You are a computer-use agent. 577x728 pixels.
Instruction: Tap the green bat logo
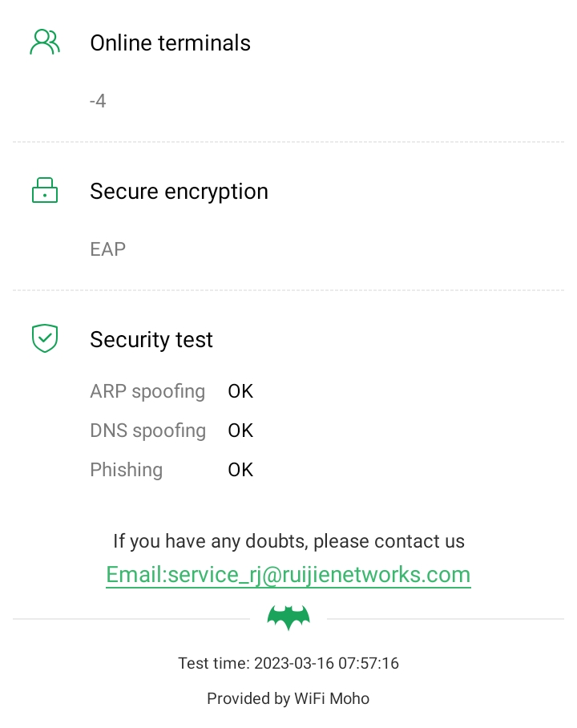point(288,618)
